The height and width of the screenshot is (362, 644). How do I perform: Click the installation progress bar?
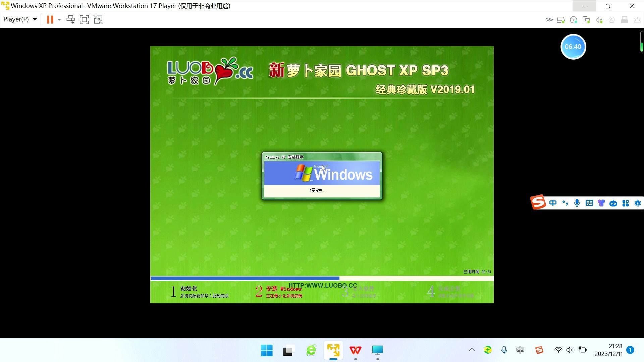[x=322, y=278]
